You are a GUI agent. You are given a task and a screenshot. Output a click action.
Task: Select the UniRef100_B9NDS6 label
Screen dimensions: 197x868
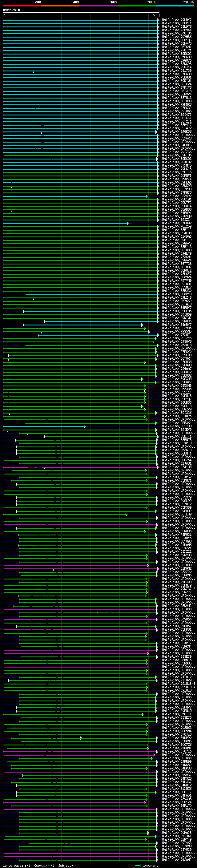pos(177,321)
